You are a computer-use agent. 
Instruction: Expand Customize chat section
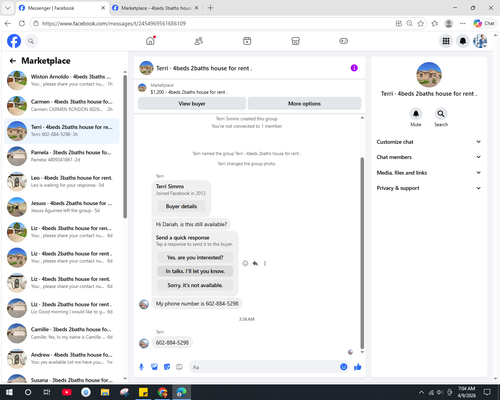pyautogui.click(x=429, y=142)
